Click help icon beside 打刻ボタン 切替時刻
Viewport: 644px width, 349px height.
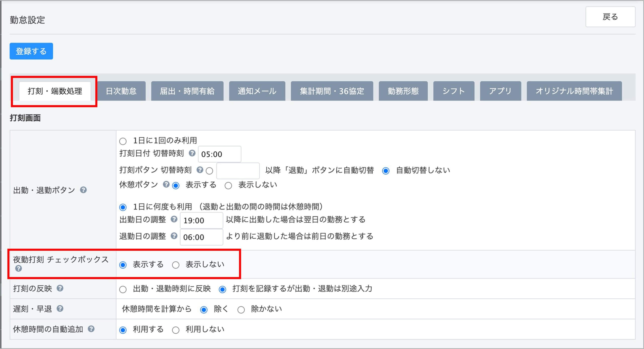[200, 170]
